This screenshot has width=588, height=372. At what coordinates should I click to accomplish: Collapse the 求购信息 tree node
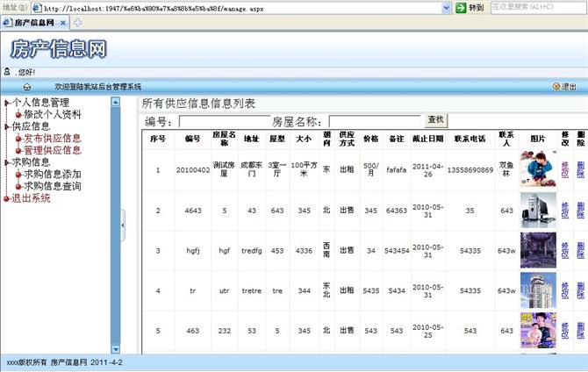click(x=7, y=162)
